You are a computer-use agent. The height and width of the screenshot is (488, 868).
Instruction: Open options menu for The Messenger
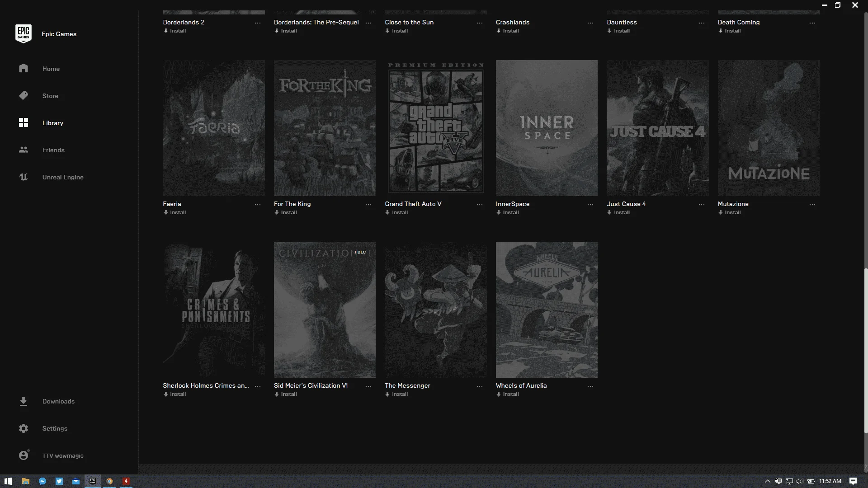coord(480,386)
